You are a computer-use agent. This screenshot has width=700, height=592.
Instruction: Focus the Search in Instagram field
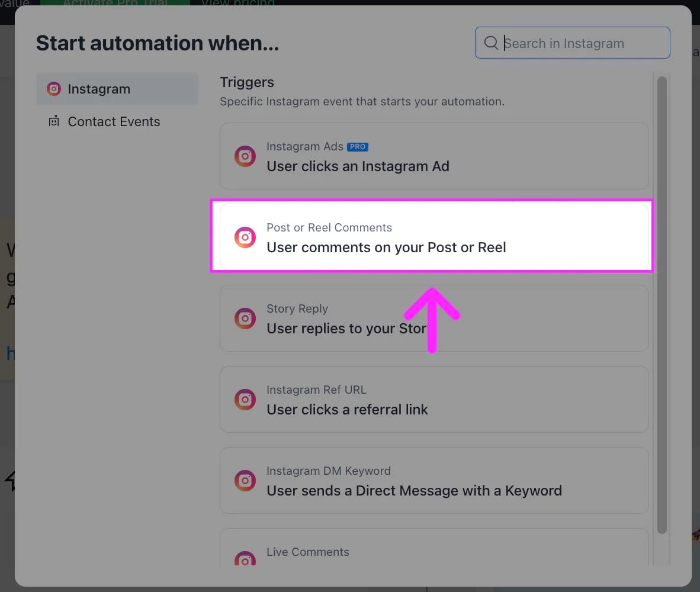click(572, 43)
